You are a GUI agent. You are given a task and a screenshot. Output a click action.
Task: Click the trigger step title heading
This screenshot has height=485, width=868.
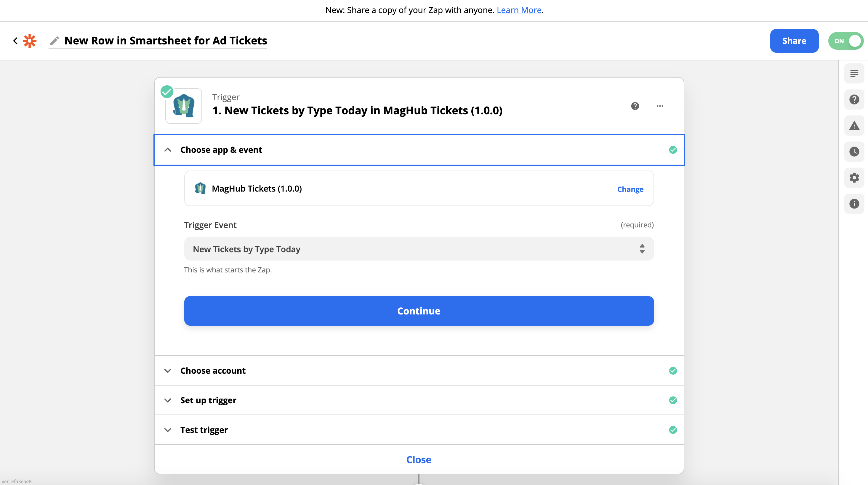coord(357,110)
